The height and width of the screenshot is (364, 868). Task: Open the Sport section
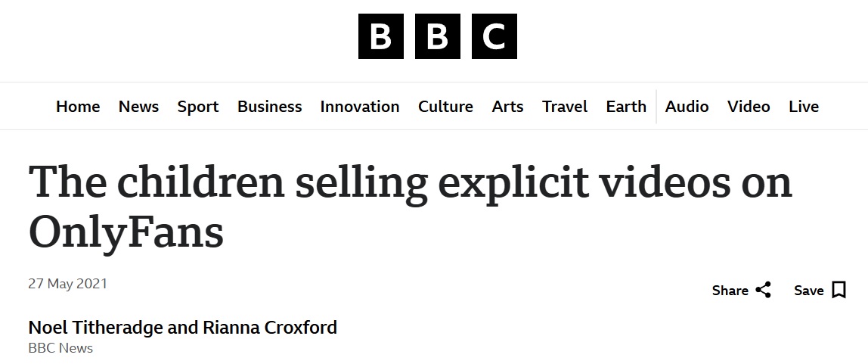point(198,107)
